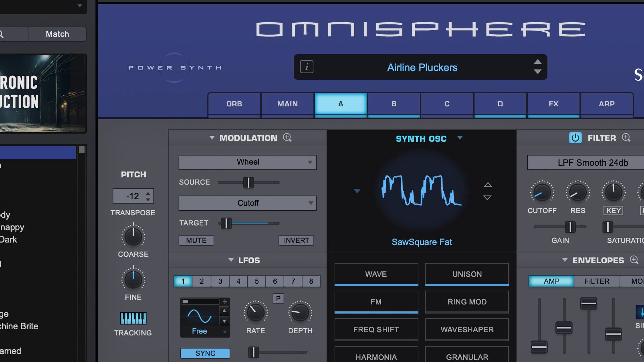Open the Cutoff target dropdown
Viewport: 644px width, 362px height.
pyautogui.click(x=248, y=203)
